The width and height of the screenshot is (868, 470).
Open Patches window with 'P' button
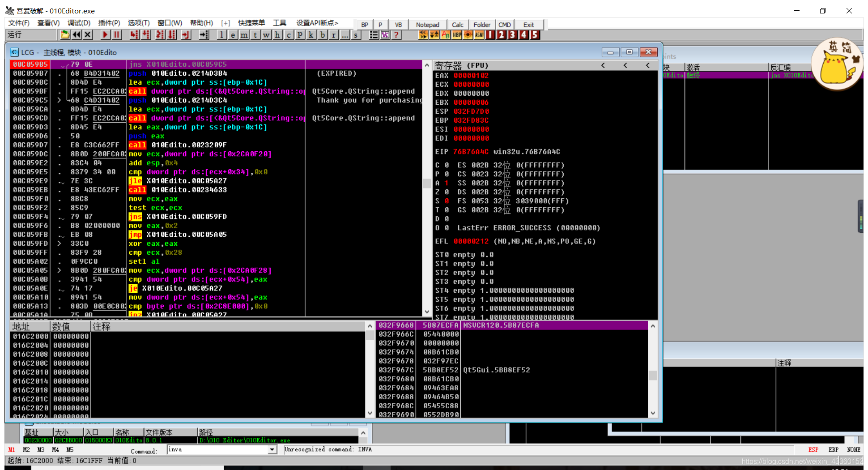tap(300, 35)
